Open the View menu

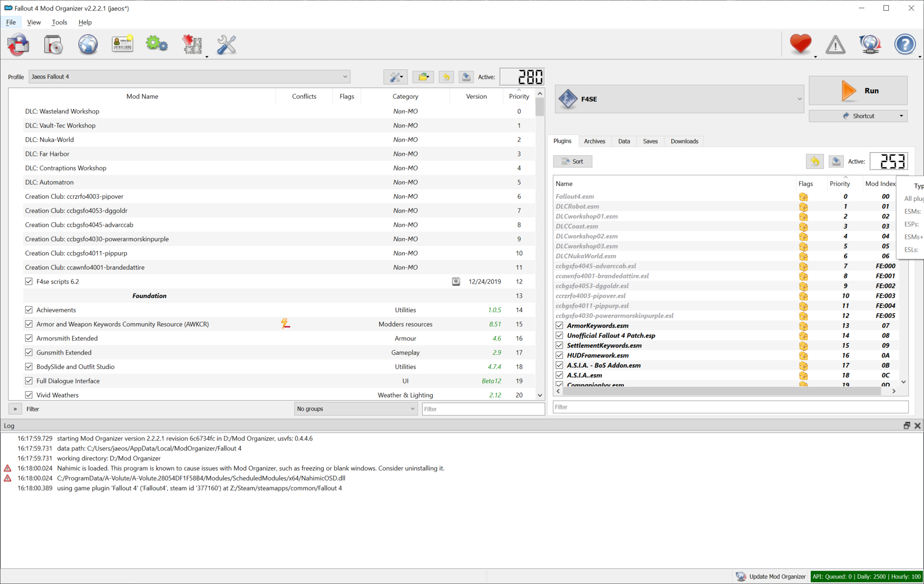(x=34, y=22)
